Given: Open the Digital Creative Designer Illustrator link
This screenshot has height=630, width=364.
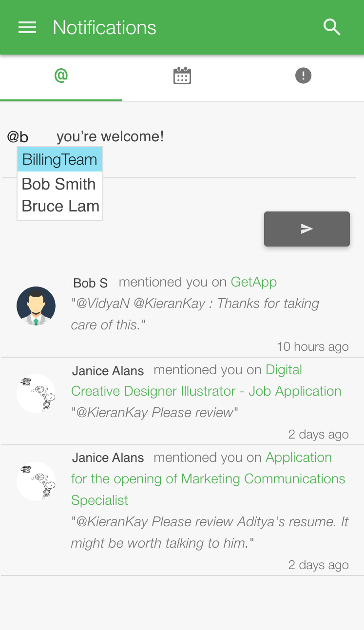Looking at the screenshot, I should coord(205,380).
